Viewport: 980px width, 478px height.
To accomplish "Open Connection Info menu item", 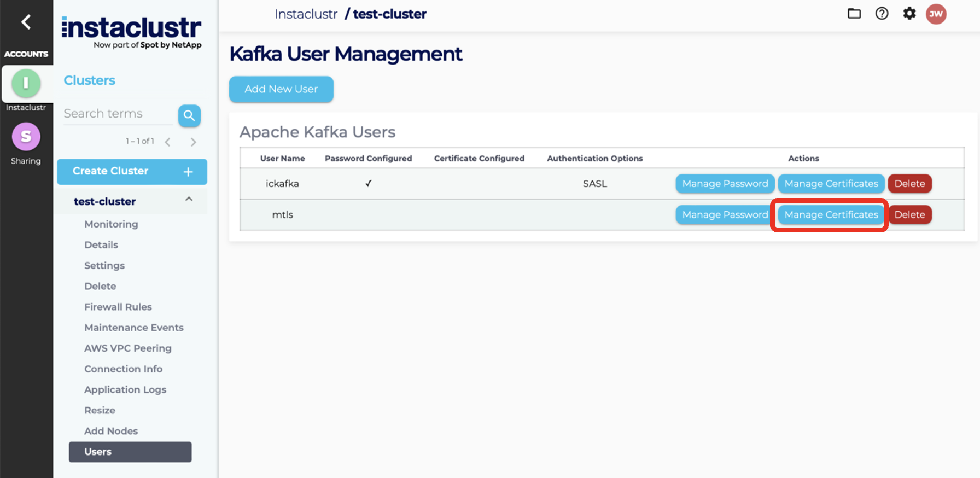I will click(x=123, y=369).
